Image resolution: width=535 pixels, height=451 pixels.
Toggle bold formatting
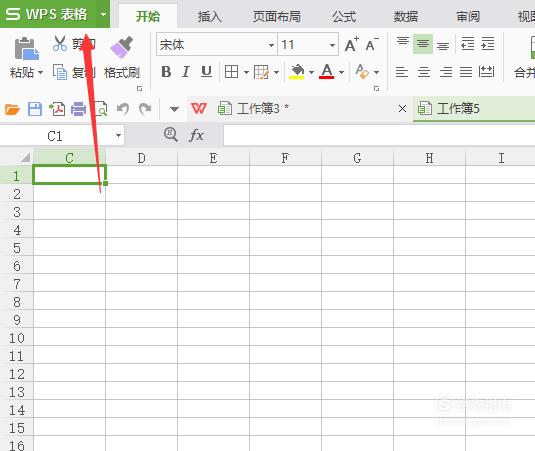pos(166,72)
